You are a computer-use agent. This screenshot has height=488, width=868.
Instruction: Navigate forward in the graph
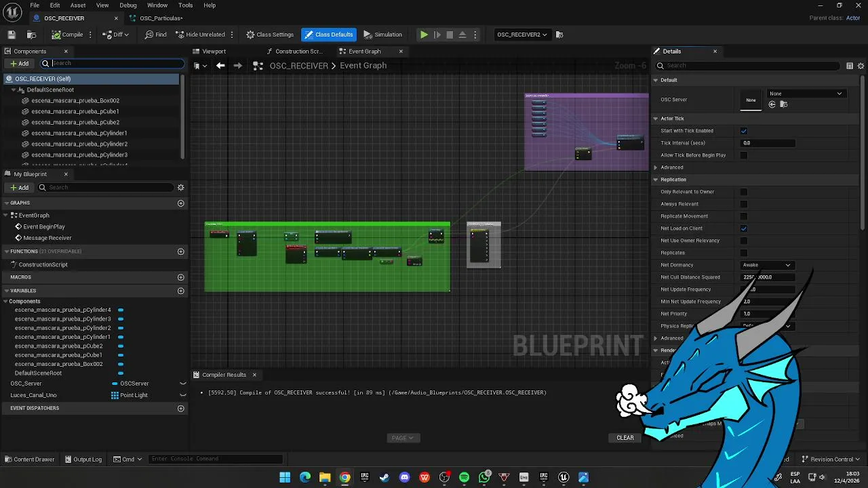click(237, 66)
